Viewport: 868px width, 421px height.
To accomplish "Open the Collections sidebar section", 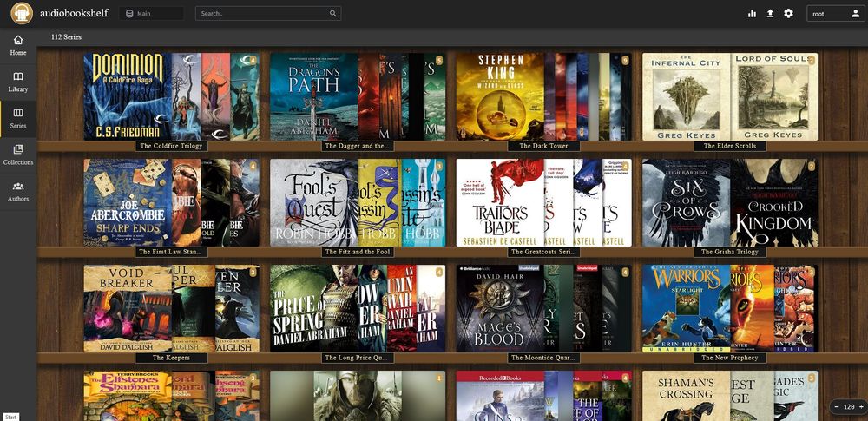I will (x=18, y=155).
